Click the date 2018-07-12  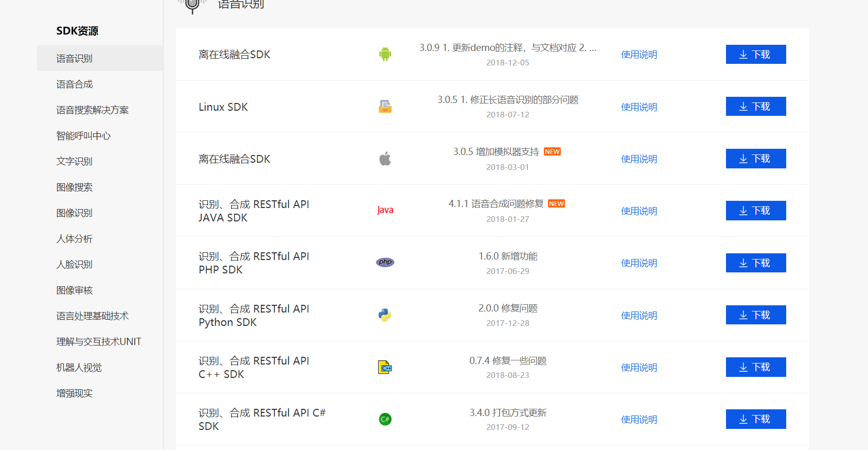(x=508, y=115)
